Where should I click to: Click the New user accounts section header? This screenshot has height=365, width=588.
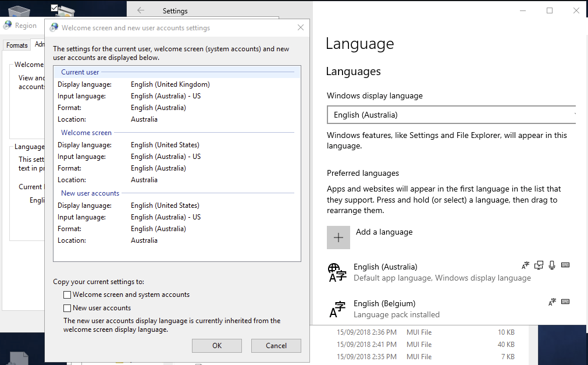pos(90,193)
